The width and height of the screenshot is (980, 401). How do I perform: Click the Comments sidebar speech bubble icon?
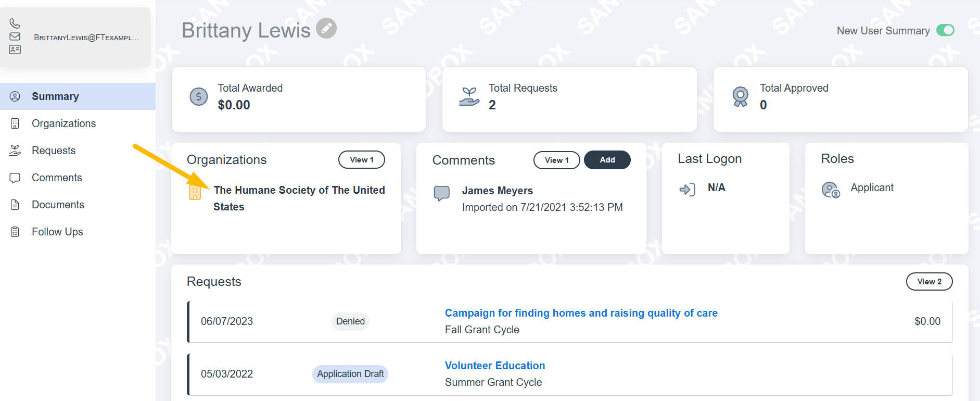point(15,178)
